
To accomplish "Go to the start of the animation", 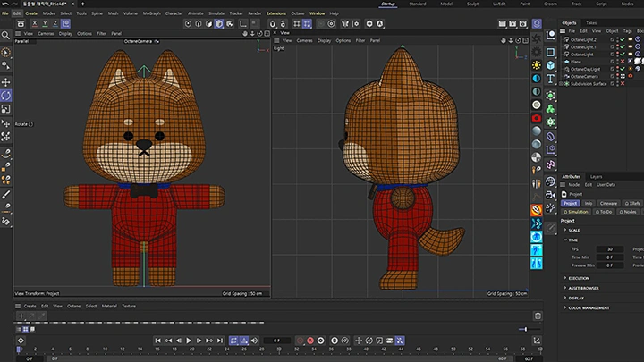I will (158, 341).
